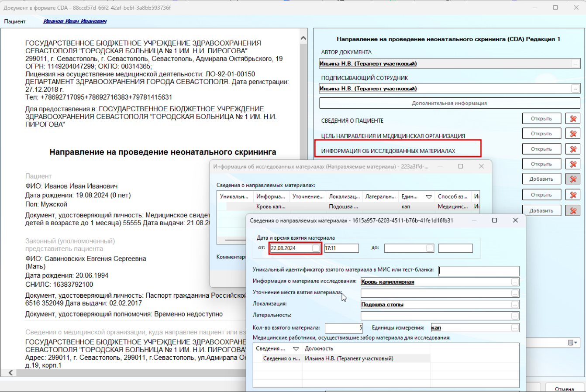This screenshot has width=586, height=392.
Task: Click Ильина Н.В. link under АВТОР ДОКУМЕНТА
Action: click(x=368, y=64)
